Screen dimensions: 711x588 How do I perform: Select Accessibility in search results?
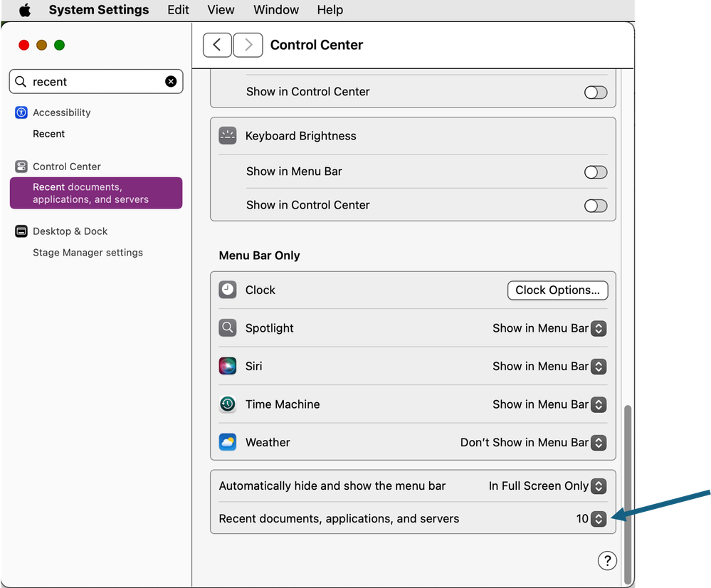[62, 112]
